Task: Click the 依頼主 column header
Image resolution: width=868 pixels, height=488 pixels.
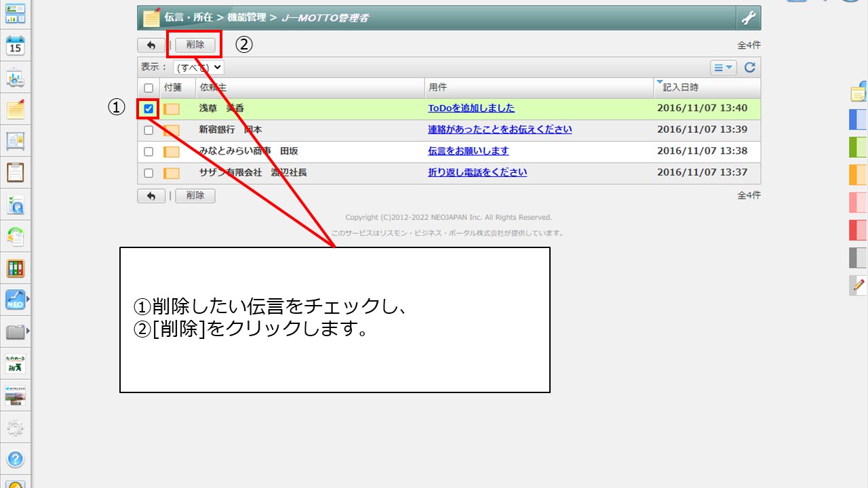Action: click(x=212, y=87)
